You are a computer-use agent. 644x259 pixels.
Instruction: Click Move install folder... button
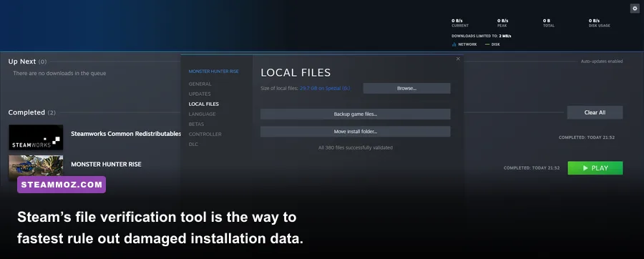pos(355,132)
